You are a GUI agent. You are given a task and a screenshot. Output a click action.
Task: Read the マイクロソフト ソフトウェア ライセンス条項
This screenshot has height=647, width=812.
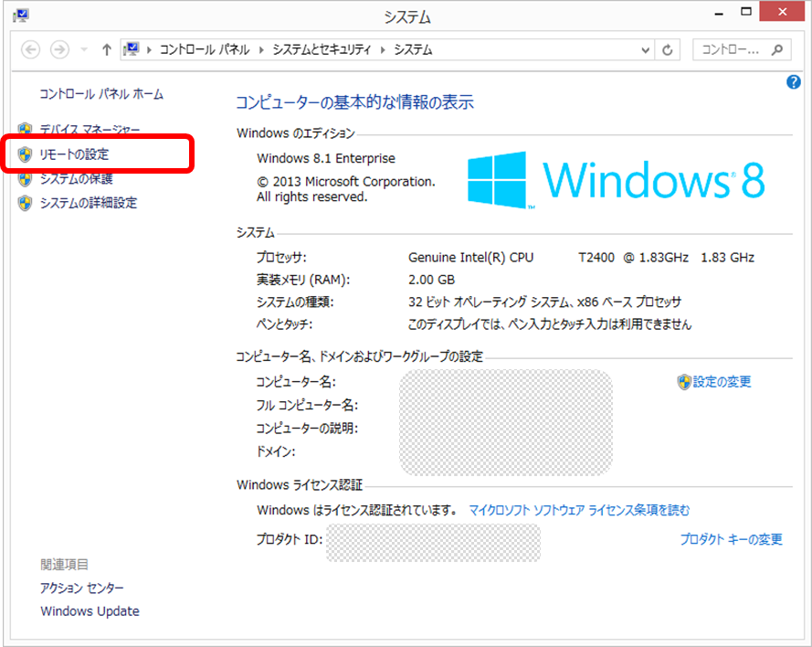[x=579, y=510]
